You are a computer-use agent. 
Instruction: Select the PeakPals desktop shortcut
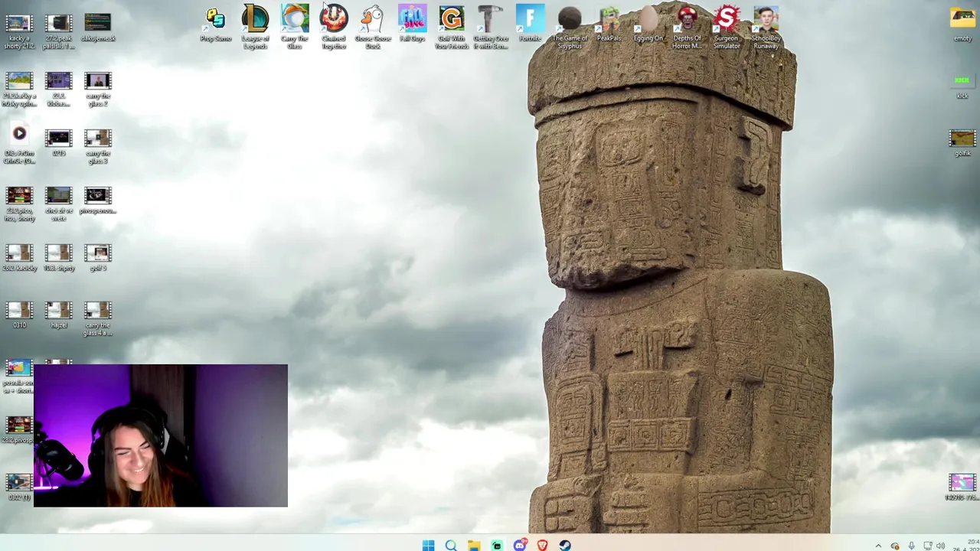point(609,24)
